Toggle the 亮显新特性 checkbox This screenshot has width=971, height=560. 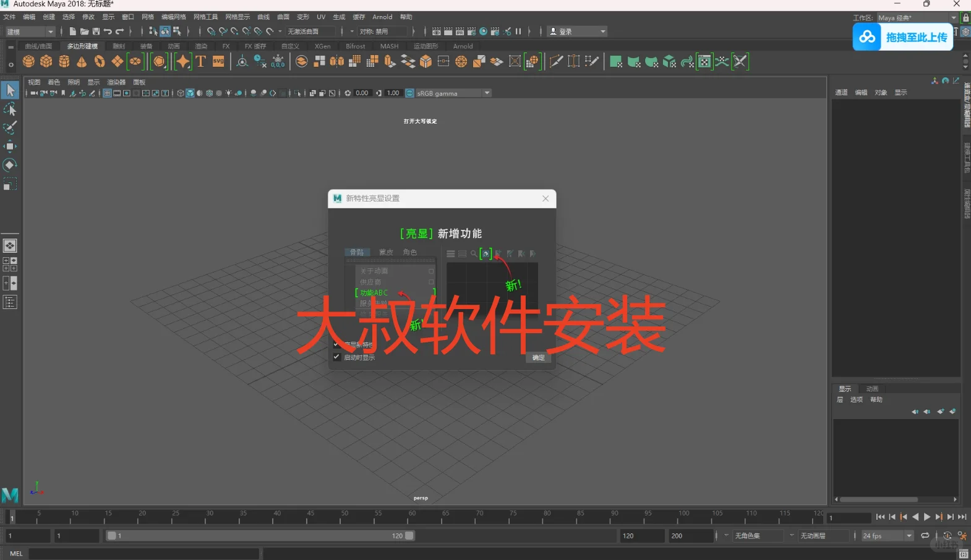pyautogui.click(x=336, y=344)
